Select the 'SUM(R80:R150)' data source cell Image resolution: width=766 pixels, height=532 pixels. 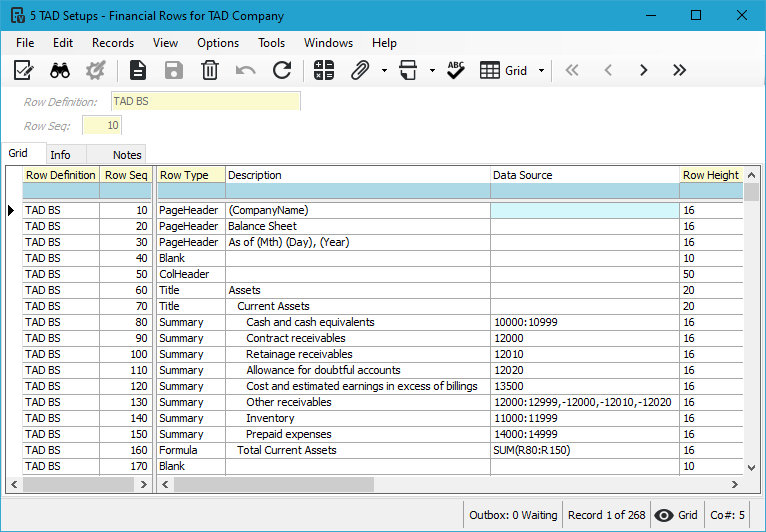click(585, 450)
